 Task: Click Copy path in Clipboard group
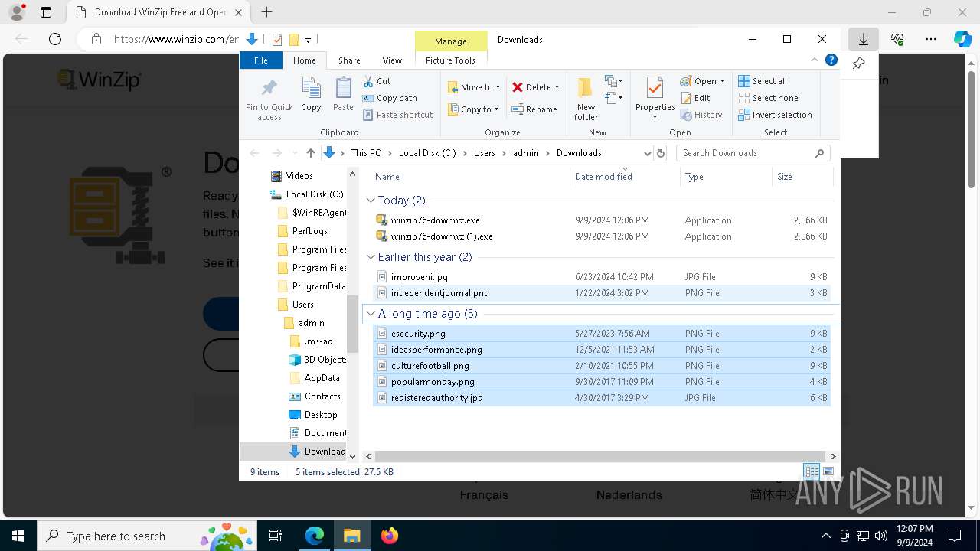point(390,98)
